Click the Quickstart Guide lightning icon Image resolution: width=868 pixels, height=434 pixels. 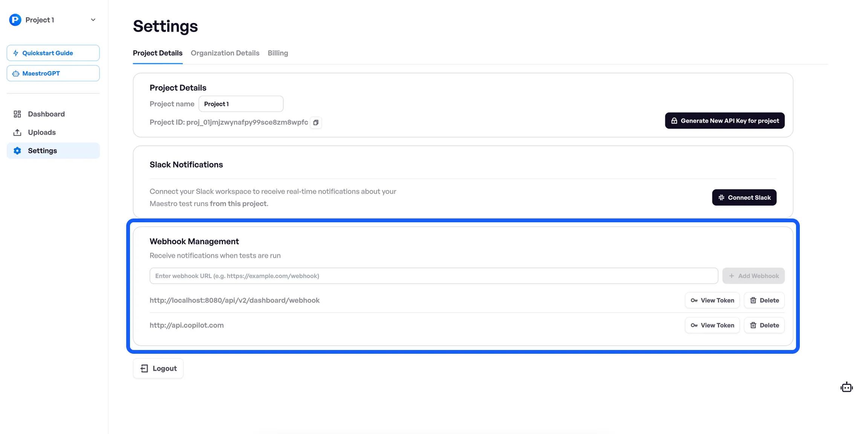point(16,53)
